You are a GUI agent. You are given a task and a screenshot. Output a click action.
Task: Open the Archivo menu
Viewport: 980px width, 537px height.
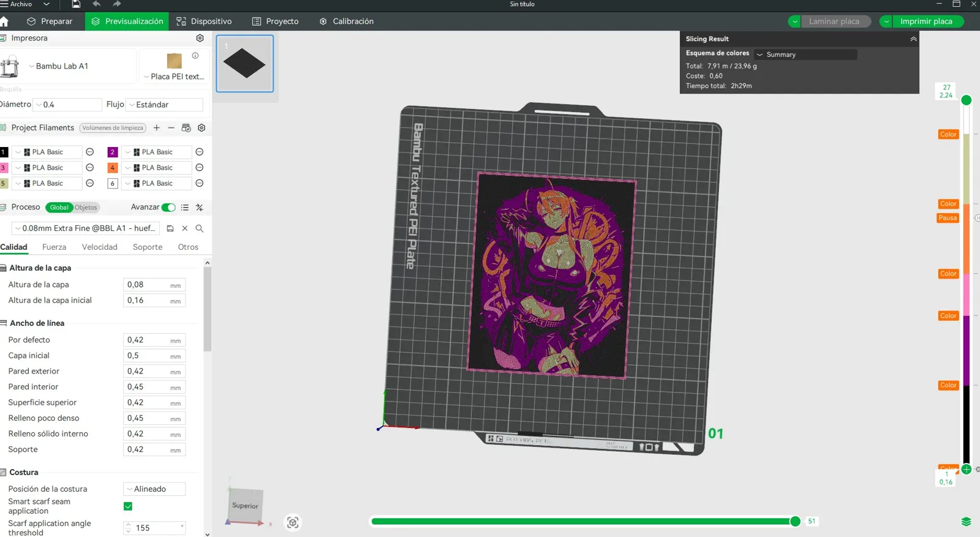pyautogui.click(x=21, y=4)
